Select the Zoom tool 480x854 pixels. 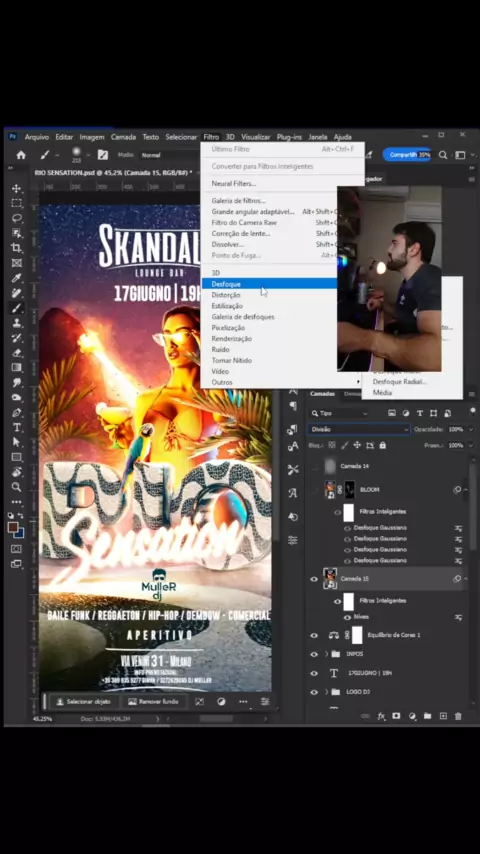click(16, 487)
